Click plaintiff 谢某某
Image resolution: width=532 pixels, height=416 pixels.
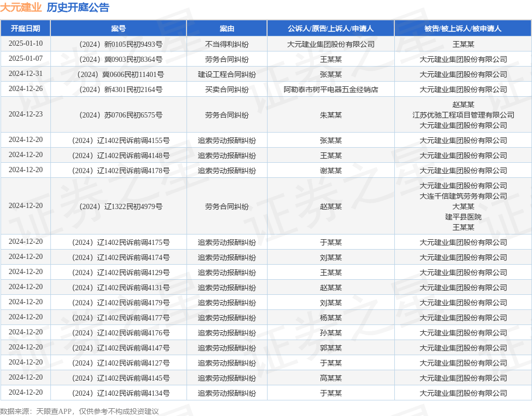[x=331, y=171]
